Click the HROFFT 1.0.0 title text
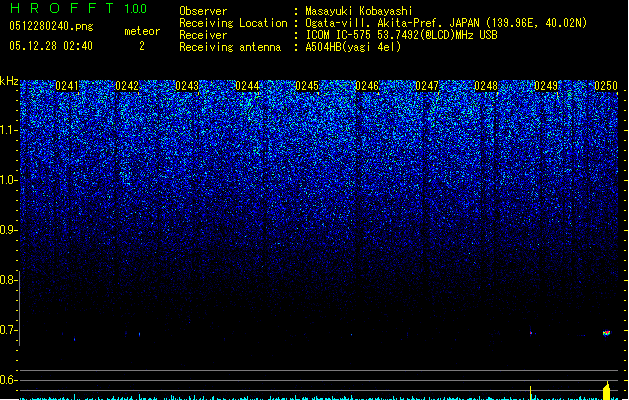The image size is (629, 400). coord(78,8)
